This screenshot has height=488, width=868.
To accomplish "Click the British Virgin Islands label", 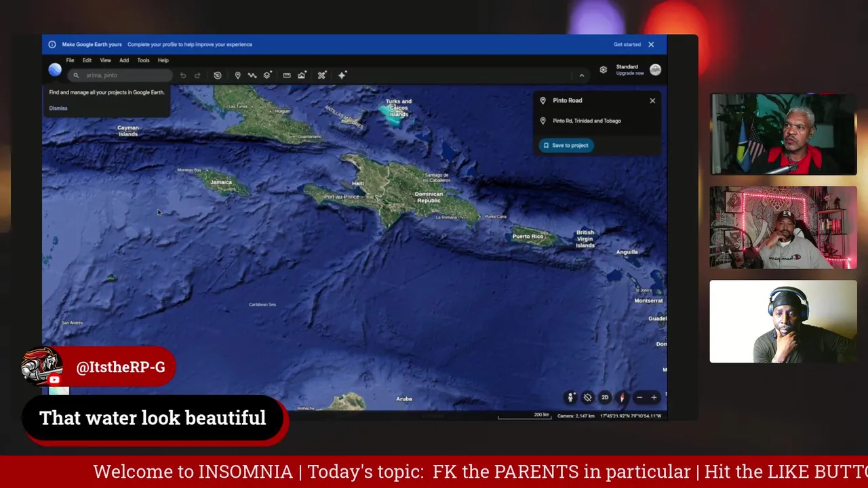I will pyautogui.click(x=585, y=239).
